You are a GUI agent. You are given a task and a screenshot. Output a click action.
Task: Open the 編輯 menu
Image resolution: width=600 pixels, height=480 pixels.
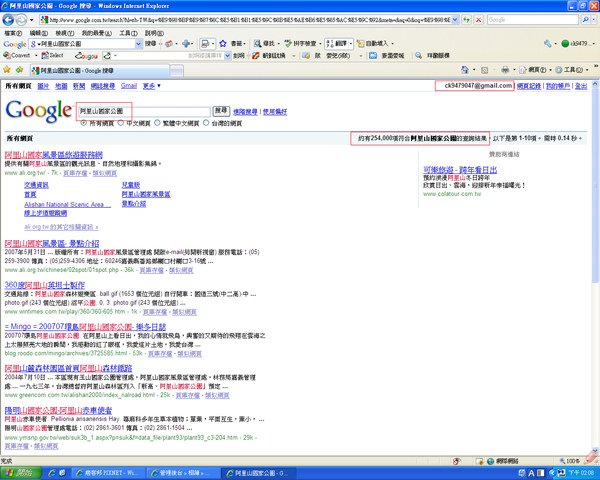coord(39,33)
